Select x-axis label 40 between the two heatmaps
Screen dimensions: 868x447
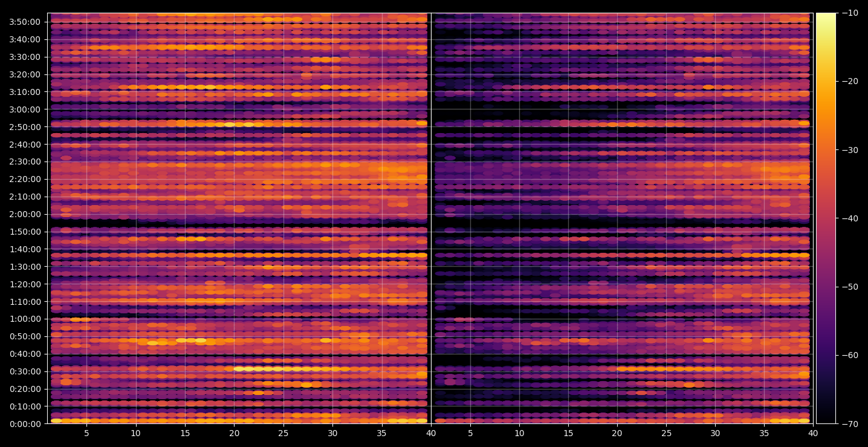(x=431, y=433)
